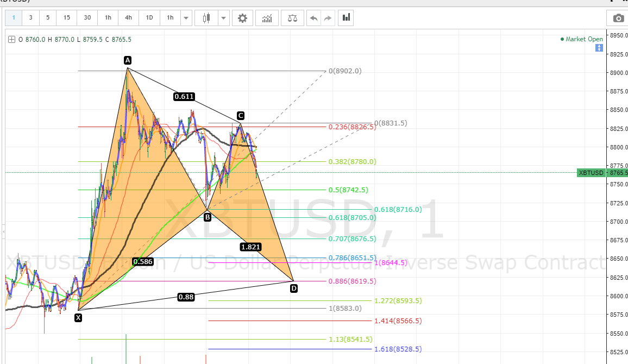The width and height of the screenshot is (628, 364).
Task: Click the candlestick chart style icon
Action: (206, 17)
